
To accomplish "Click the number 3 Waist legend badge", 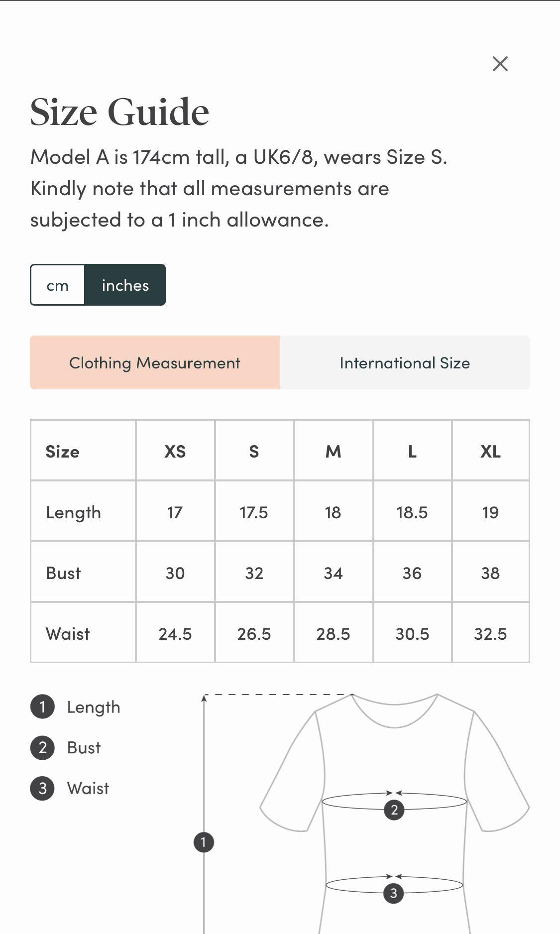I will click(x=42, y=789).
